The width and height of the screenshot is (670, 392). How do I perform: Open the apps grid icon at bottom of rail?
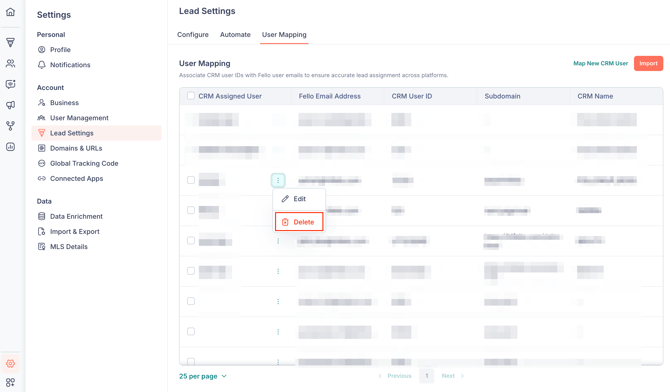[x=10, y=382]
